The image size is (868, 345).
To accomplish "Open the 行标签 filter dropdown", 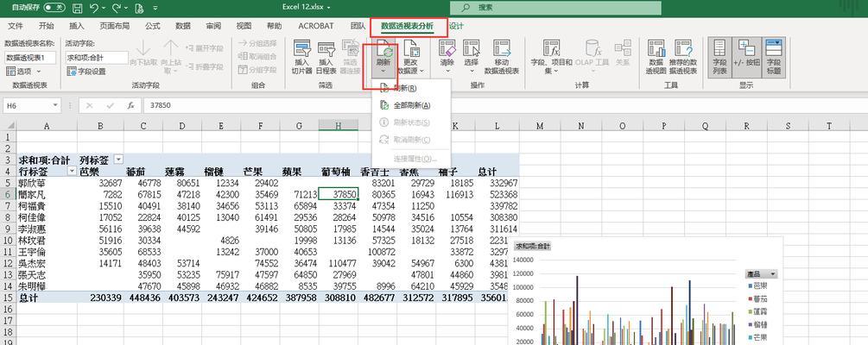I will coord(72,172).
